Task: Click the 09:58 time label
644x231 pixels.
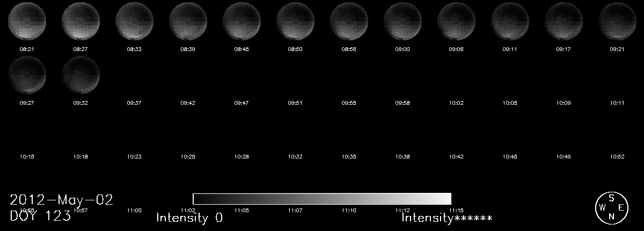Action: pyautogui.click(x=402, y=103)
